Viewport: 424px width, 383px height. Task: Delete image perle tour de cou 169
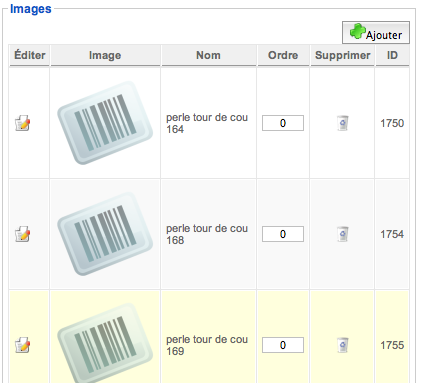(342, 345)
